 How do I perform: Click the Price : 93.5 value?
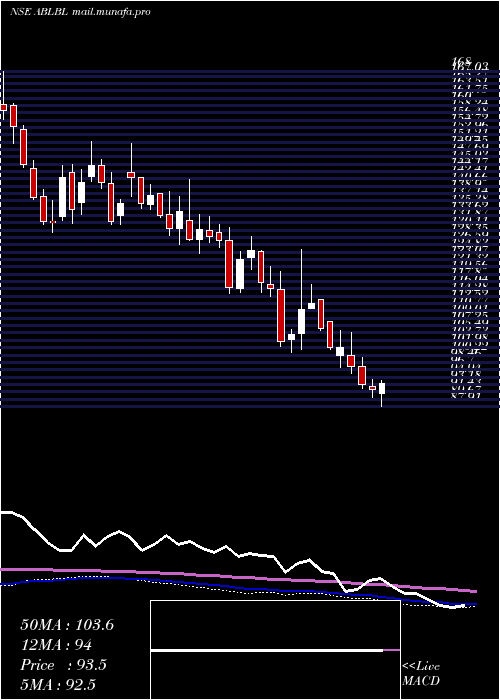(x=63, y=665)
